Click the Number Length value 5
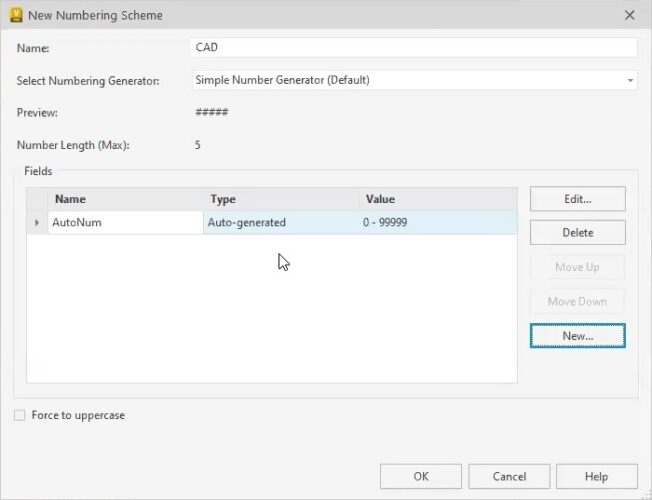This screenshot has height=500, width=652. tap(198, 145)
